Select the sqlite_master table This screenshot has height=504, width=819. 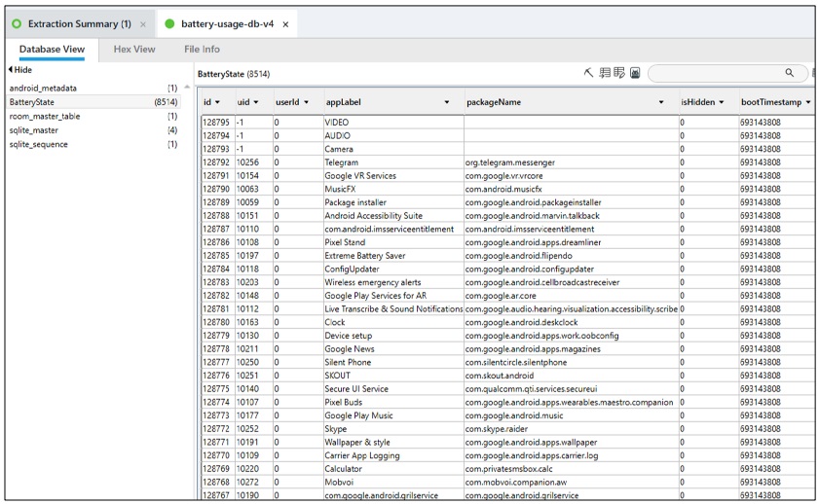click(x=34, y=129)
